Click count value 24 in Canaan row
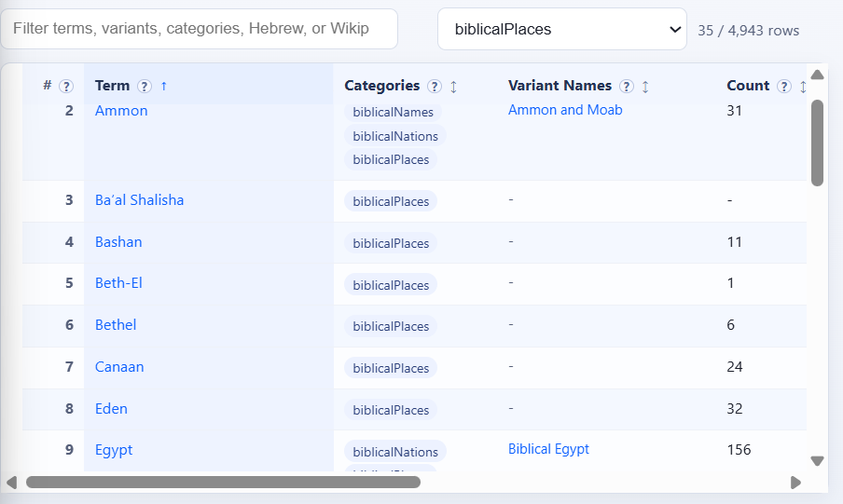Viewport: 843px width, 504px height. click(735, 366)
